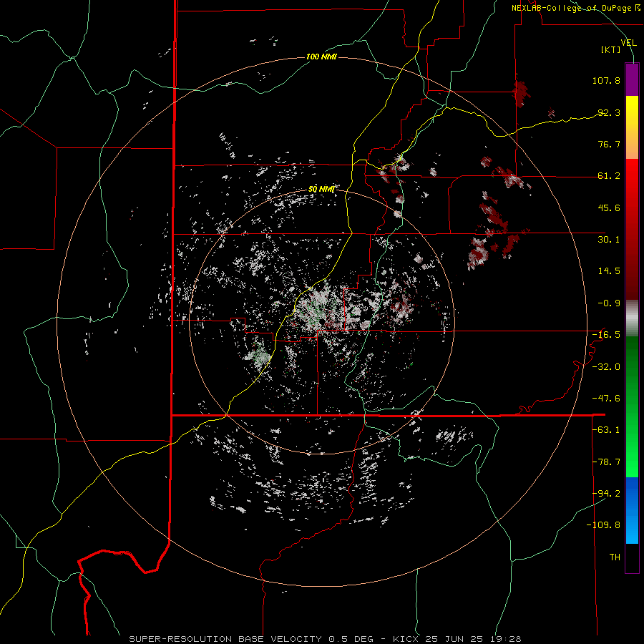This screenshot has width=644, height=644.
Task: Click the 61.2 velocity scale value
Action: pyautogui.click(x=609, y=176)
